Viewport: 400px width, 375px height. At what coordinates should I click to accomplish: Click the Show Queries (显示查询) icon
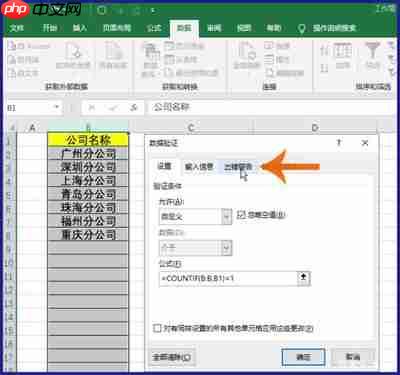[x=169, y=46]
